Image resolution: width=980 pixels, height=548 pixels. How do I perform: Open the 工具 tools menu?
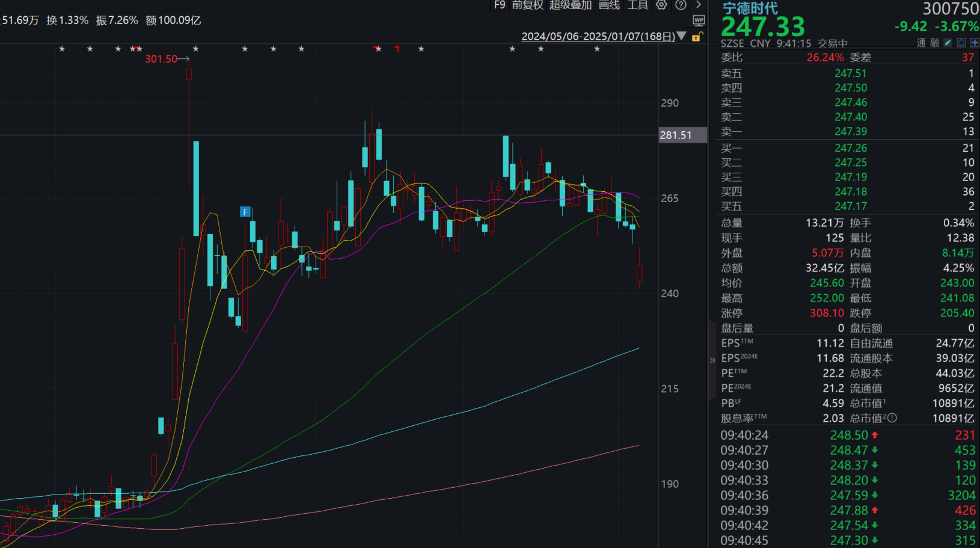pyautogui.click(x=638, y=5)
